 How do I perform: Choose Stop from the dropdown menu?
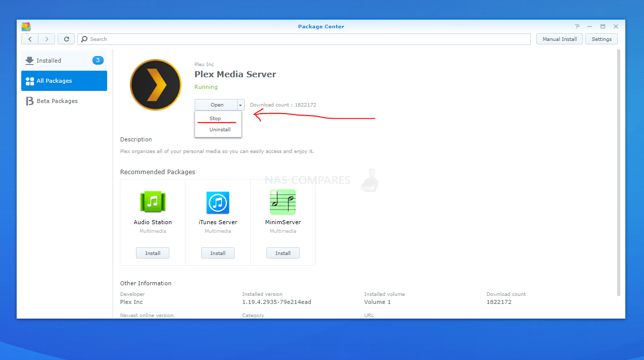[218, 118]
